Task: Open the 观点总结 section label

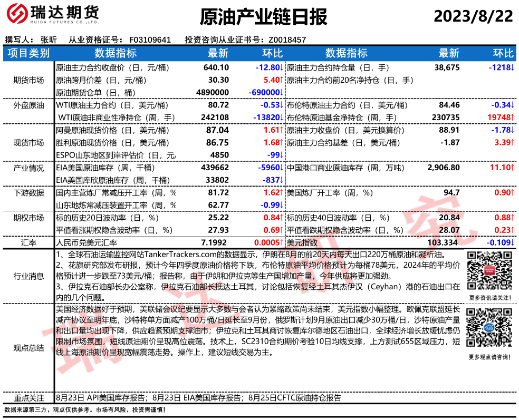Action: pos(28,348)
